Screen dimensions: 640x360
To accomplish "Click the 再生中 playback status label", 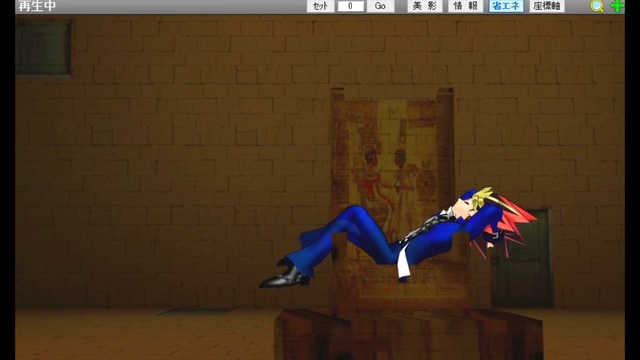I will (37, 6).
